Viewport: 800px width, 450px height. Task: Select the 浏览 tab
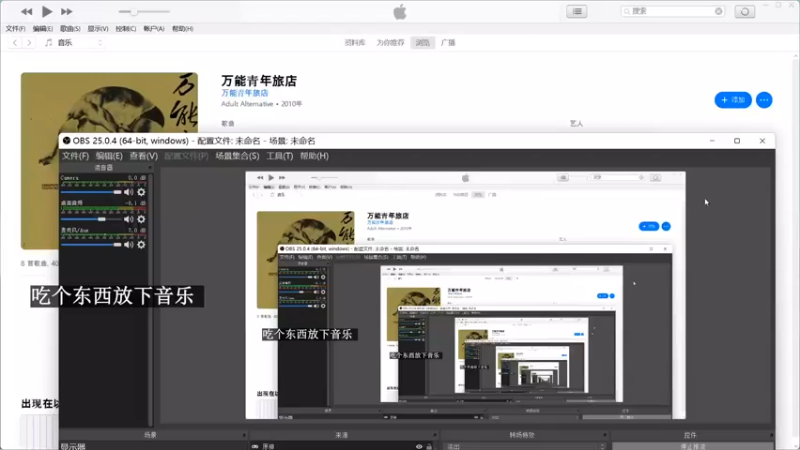pyautogui.click(x=422, y=43)
